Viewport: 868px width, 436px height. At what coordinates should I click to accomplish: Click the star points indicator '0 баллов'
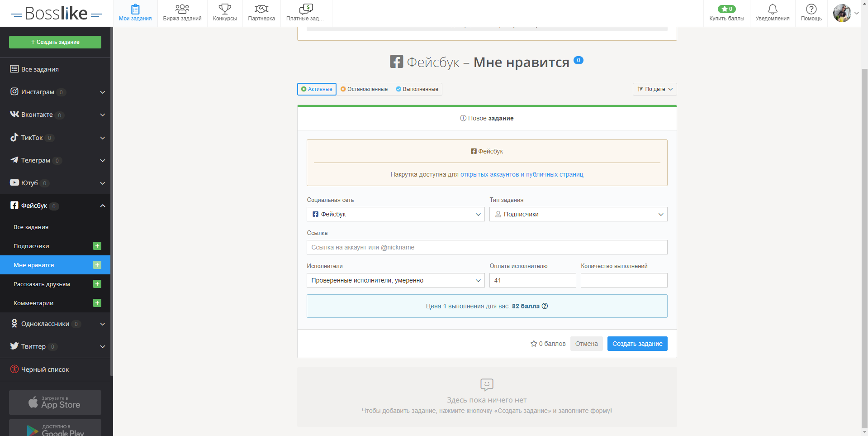point(548,344)
